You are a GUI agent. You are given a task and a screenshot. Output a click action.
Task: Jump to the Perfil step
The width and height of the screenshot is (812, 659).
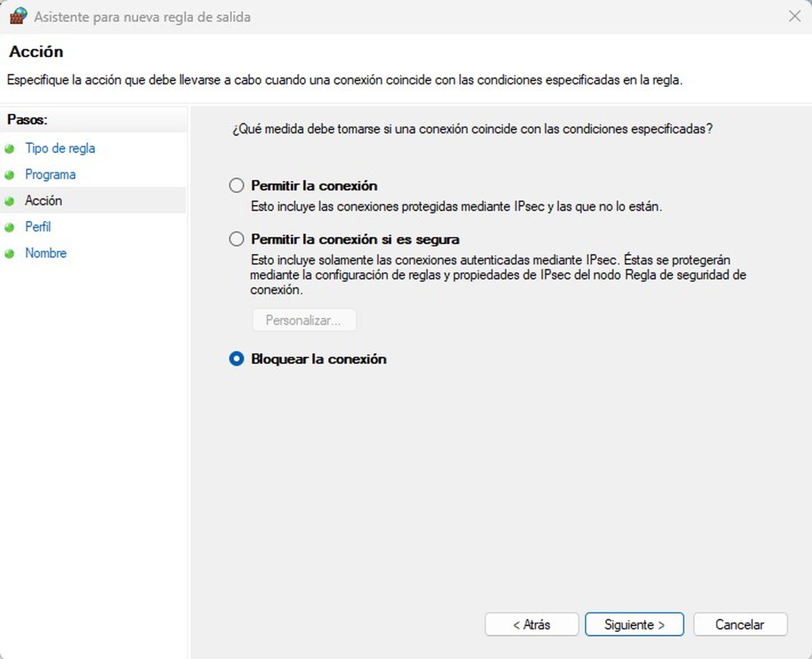38,227
